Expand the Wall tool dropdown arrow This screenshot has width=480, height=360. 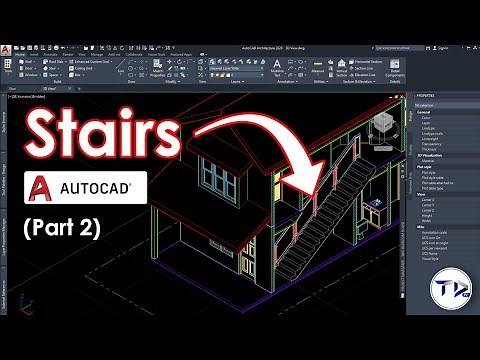tap(35, 62)
